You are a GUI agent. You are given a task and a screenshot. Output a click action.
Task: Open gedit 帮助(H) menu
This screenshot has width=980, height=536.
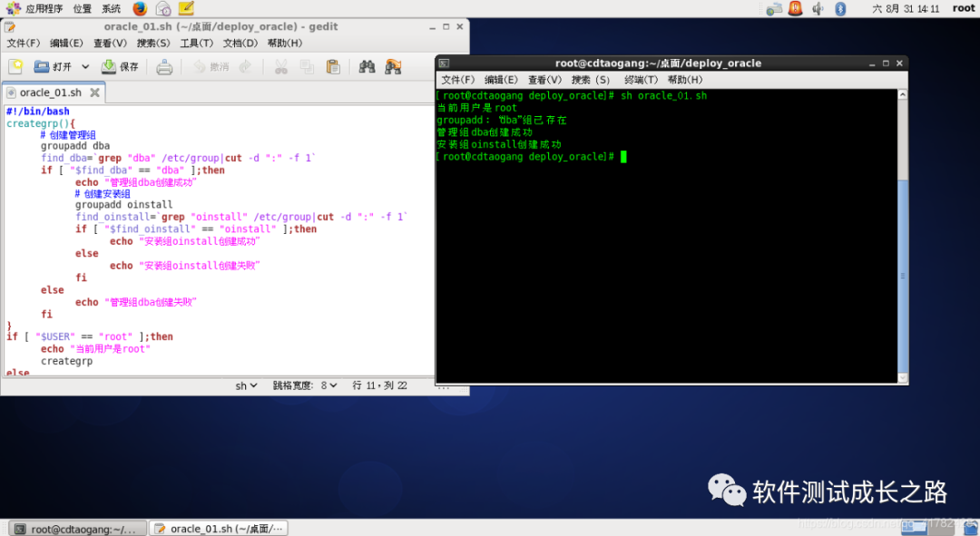[284, 44]
